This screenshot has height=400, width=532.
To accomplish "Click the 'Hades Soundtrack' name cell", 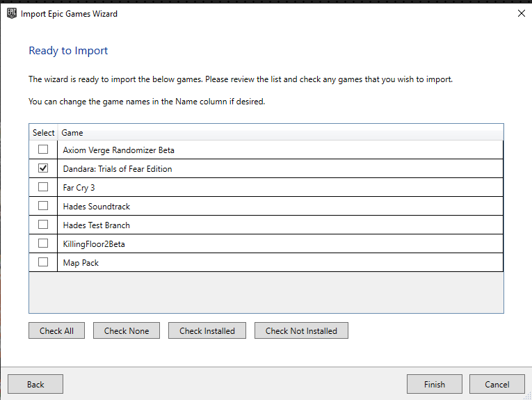I will [x=280, y=207].
